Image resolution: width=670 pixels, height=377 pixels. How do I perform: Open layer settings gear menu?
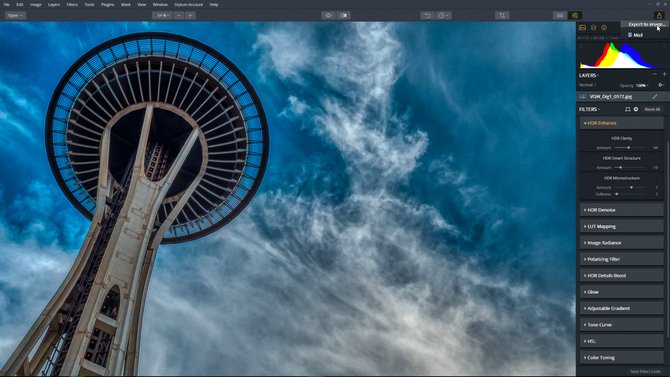point(661,85)
